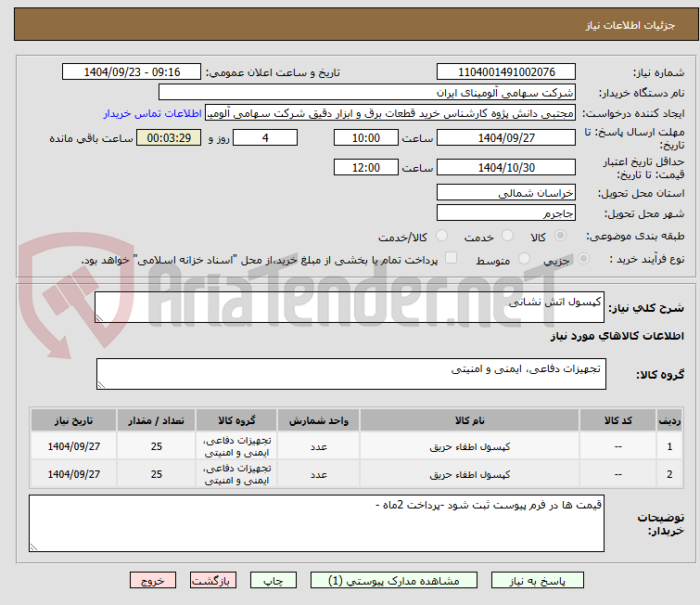Image resolution: width=700 pixels, height=605 pixels.
Task: Click the تعداد / مقدار column header
Action: tap(157, 420)
